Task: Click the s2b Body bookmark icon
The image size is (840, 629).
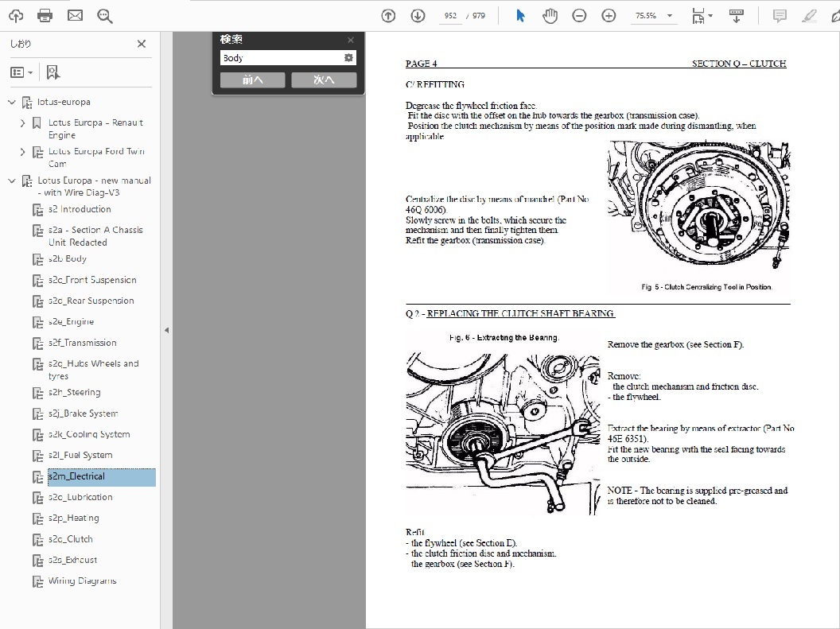Action: [37, 259]
